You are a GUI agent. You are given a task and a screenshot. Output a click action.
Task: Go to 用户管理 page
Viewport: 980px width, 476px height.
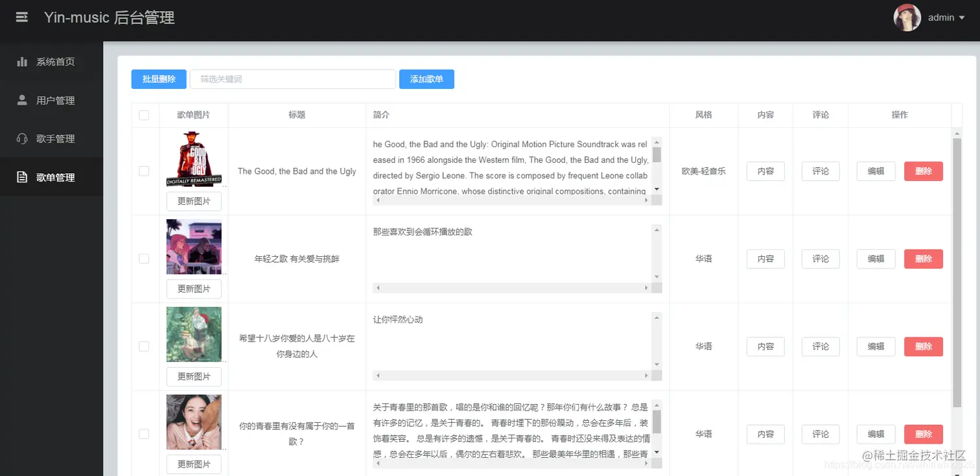[51, 100]
